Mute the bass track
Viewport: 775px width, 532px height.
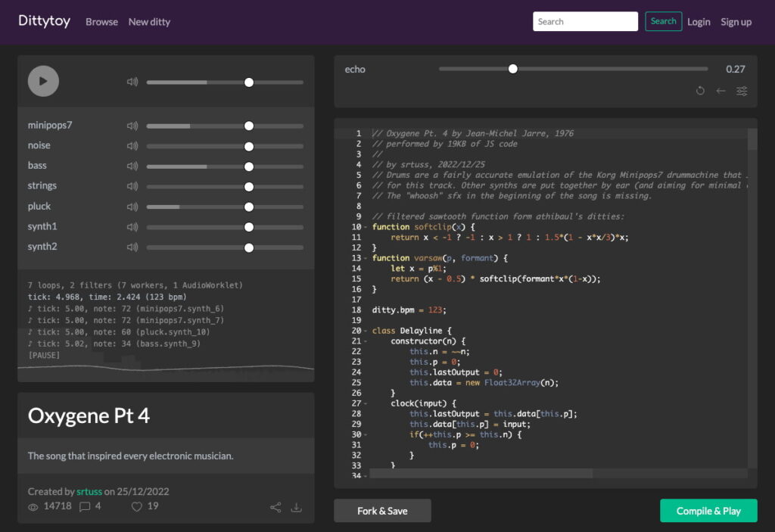pyautogui.click(x=132, y=166)
